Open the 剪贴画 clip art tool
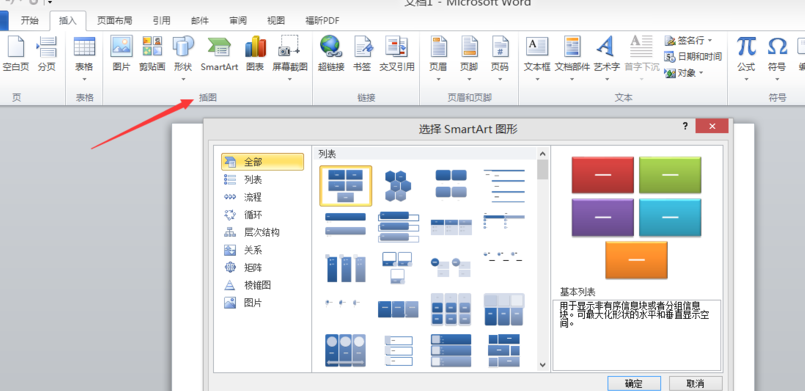The image size is (805, 391). (x=152, y=54)
